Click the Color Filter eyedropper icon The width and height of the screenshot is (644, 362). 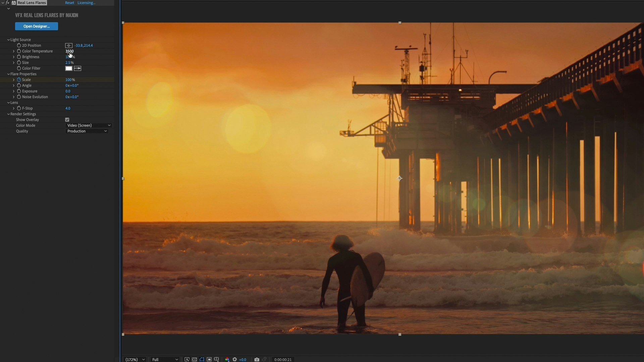point(77,68)
